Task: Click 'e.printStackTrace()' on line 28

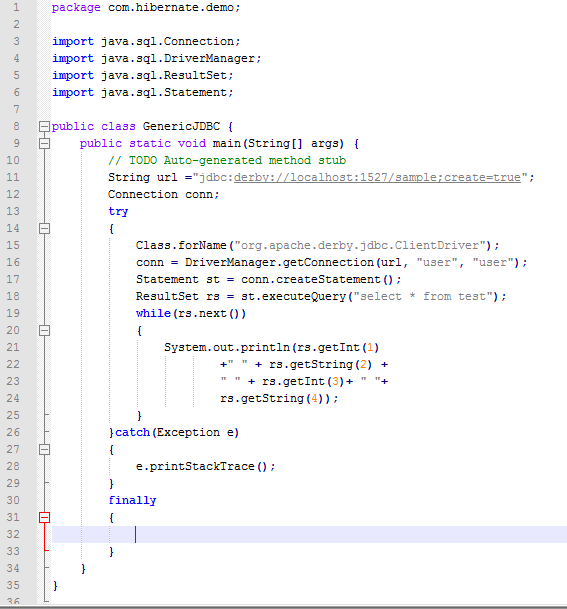Action: coord(202,466)
